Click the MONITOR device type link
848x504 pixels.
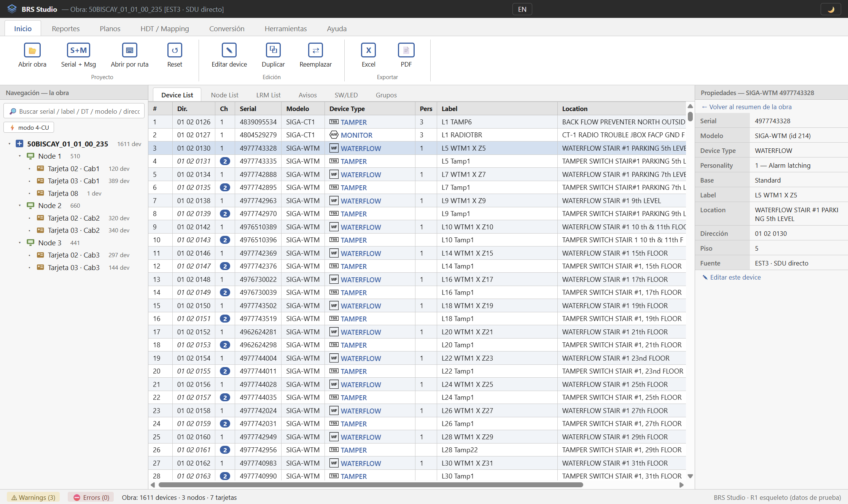356,135
